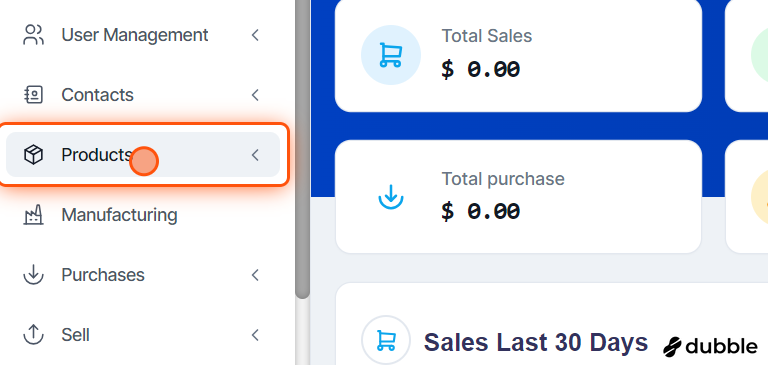Expand the Contacts submenu chevron
Screen dimensions: 768x365
pos(255,95)
